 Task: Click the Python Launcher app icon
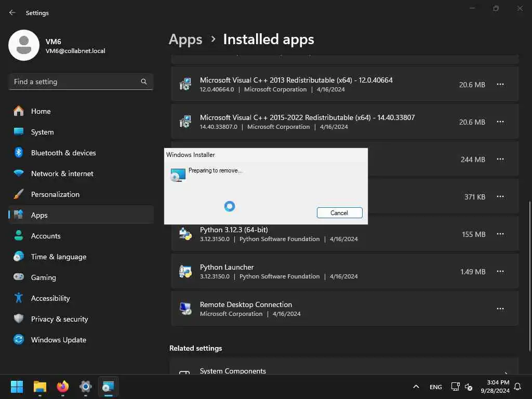(185, 271)
